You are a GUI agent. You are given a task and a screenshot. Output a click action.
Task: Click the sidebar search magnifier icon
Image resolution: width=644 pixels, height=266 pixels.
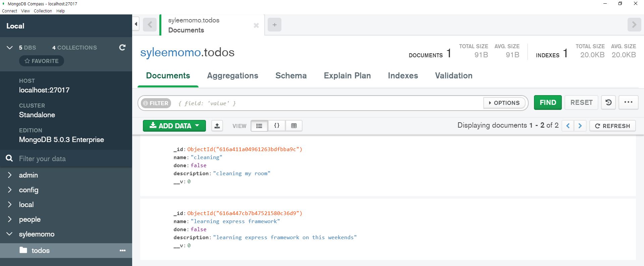click(9, 158)
